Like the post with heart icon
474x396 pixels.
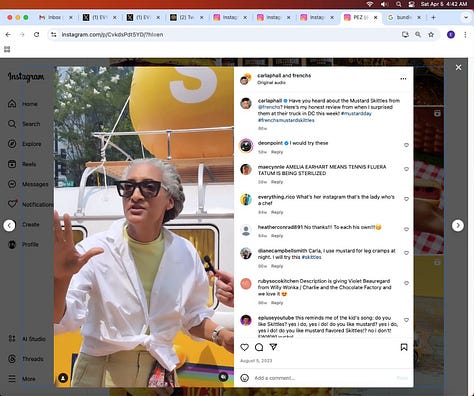244,347
